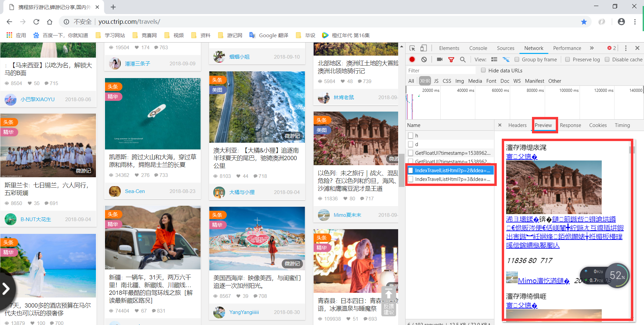Enable Group by frame checkbox
Screen dimensions: 644x325
[517, 59]
